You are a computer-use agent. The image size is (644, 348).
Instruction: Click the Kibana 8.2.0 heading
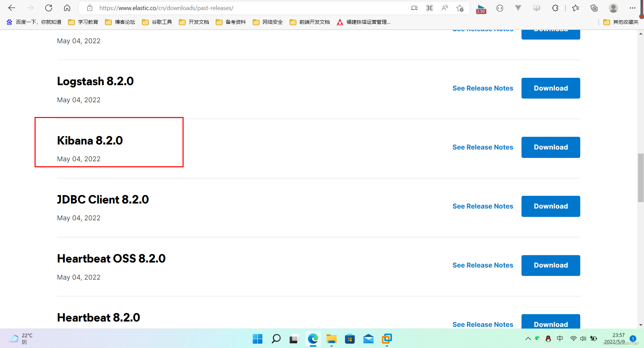point(90,140)
